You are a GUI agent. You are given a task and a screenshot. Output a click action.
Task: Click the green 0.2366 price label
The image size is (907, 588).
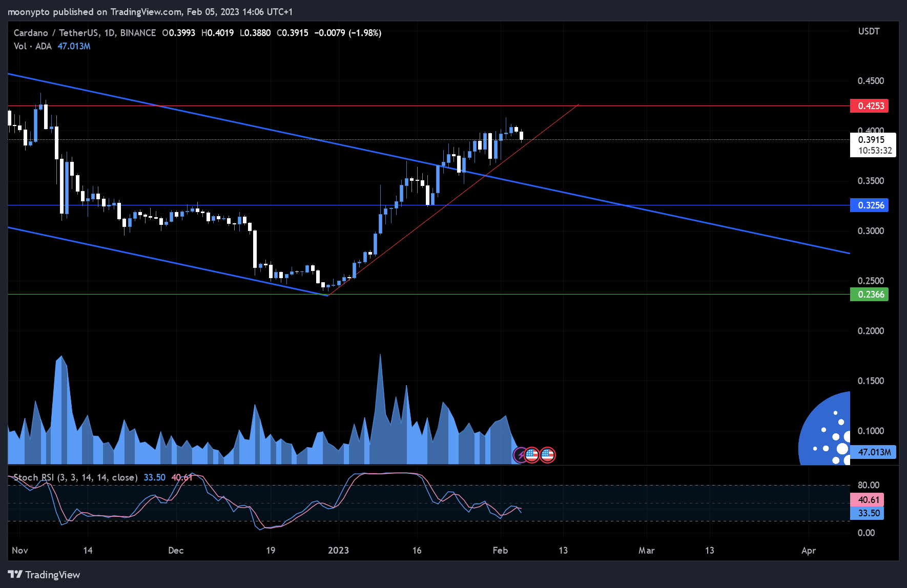click(x=869, y=295)
